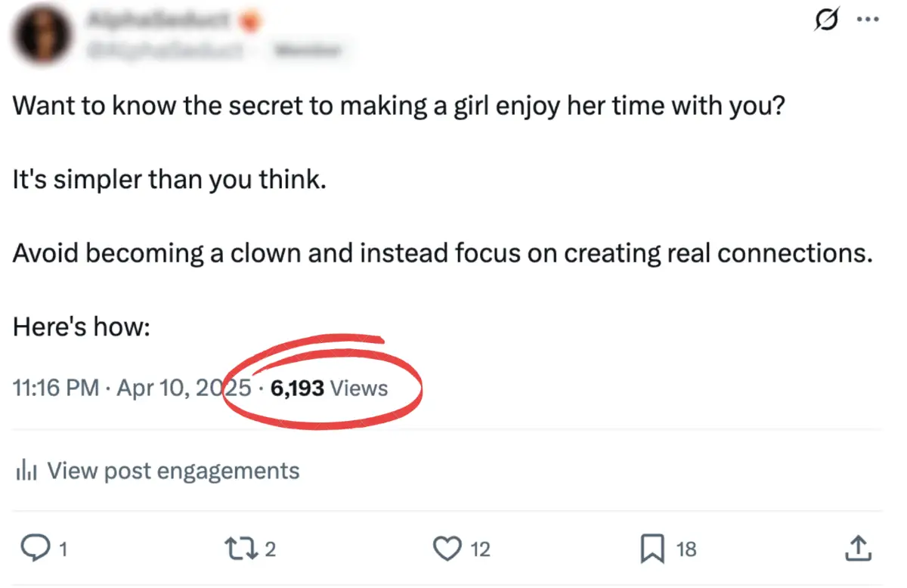Like the post with the heart icon
This screenshot has height=588, width=907.
coord(448,548)
